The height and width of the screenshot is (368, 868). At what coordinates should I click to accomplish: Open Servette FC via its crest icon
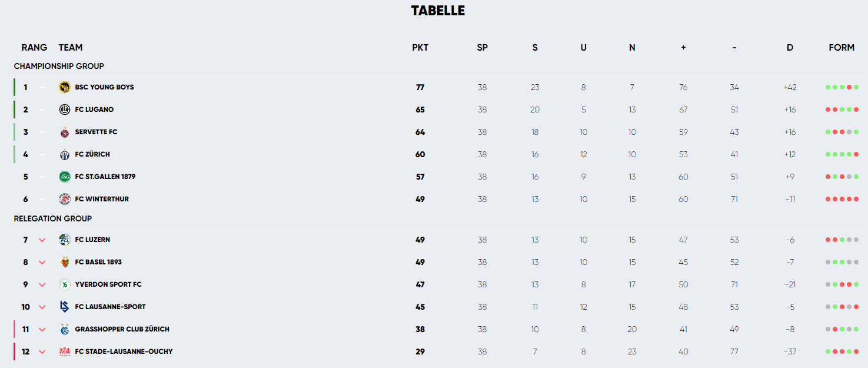pyautogui.click(x=65, y=132)
